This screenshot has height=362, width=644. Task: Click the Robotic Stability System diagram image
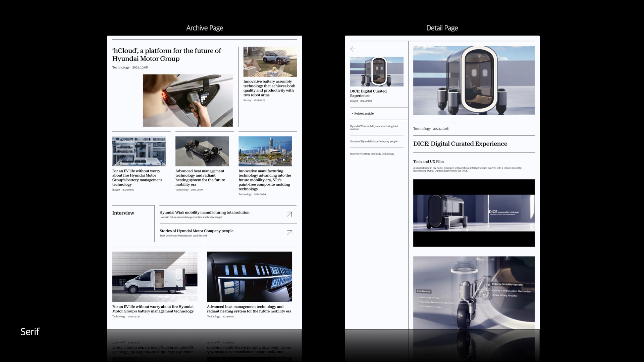(474, 293)
